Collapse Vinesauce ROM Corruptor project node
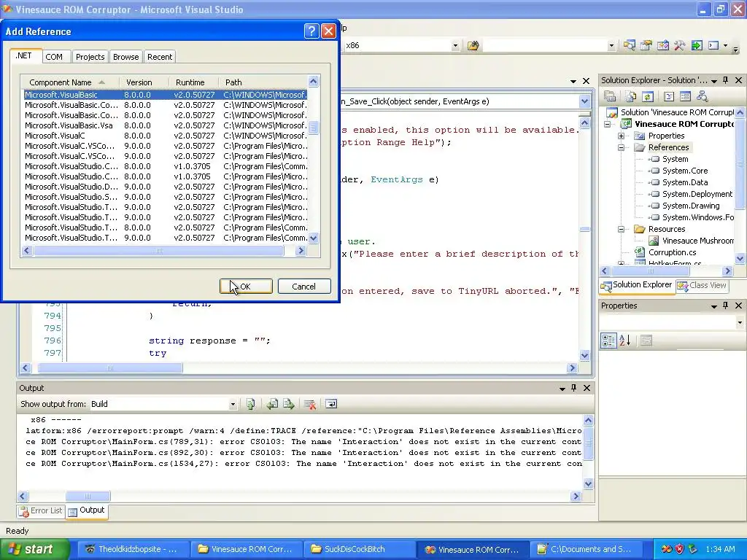This screenshot has width=747, height=560. click(608, 124)
